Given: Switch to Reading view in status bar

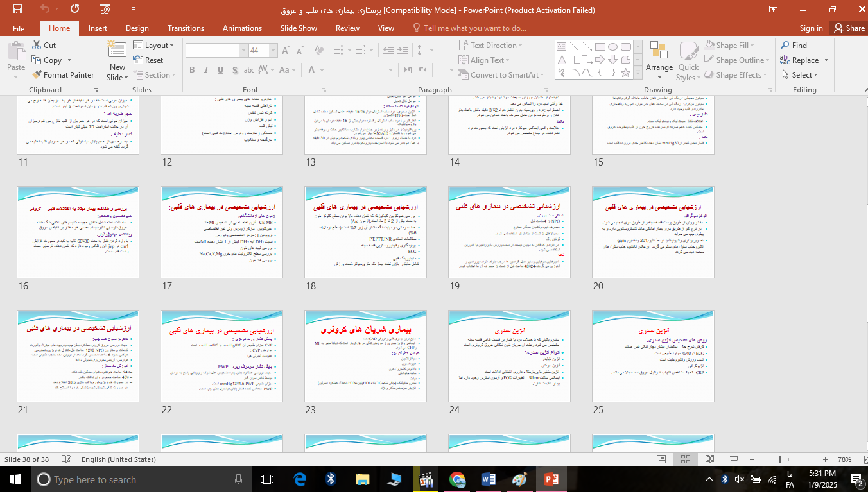Looking at the screenshot, I should click(710, 459).
